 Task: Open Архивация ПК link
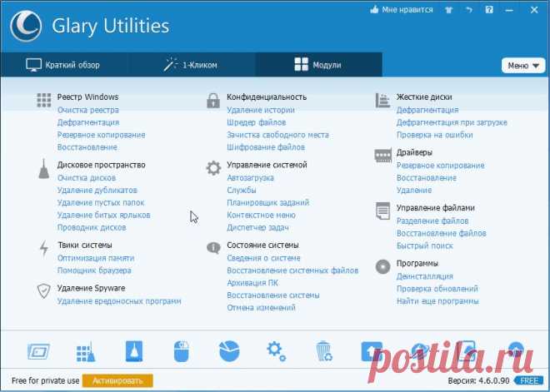252,283
